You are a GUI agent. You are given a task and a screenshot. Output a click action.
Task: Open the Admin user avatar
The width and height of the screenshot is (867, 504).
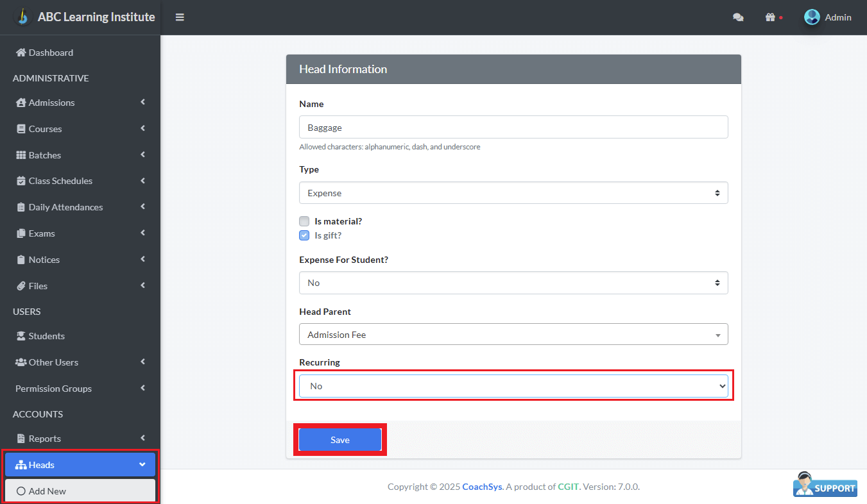pyautogui.click(x=812, y=17)
